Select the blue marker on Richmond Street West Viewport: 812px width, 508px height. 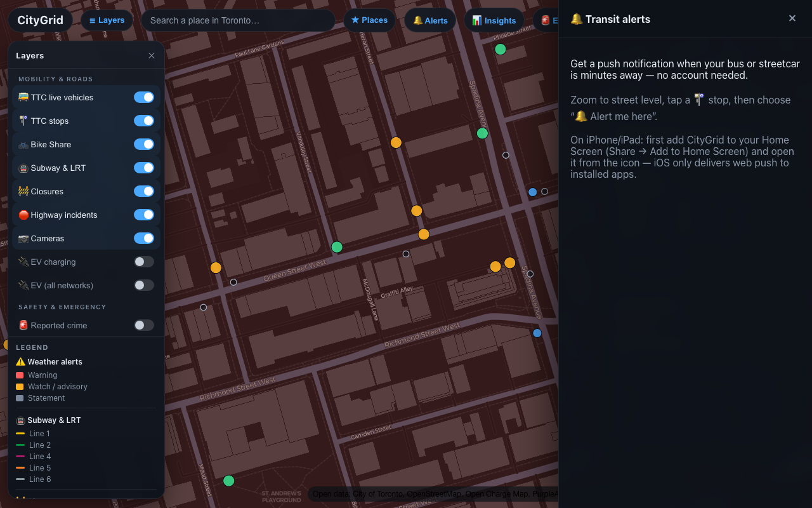[x=537, y=333]
